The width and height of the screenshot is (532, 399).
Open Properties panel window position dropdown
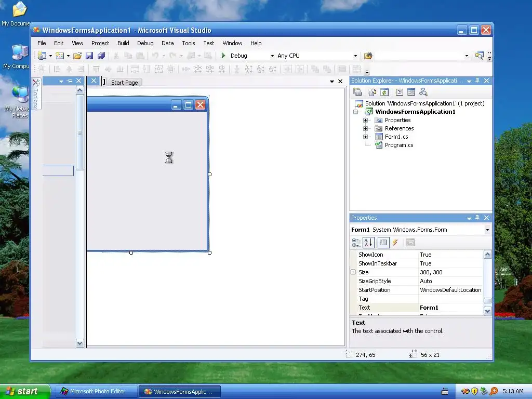pos(469,218)
